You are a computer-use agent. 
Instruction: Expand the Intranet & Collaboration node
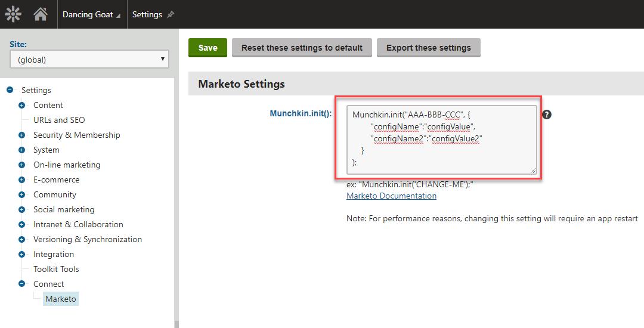22,225
